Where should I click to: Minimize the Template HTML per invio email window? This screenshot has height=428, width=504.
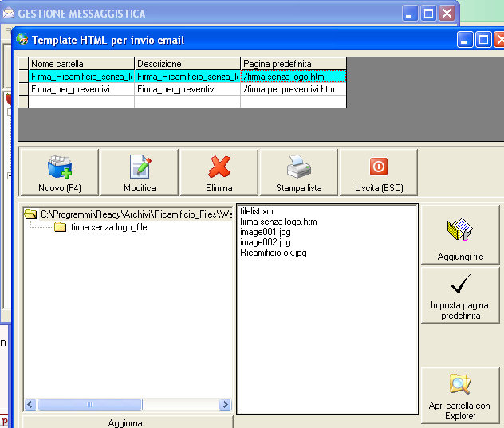point(464,40)
